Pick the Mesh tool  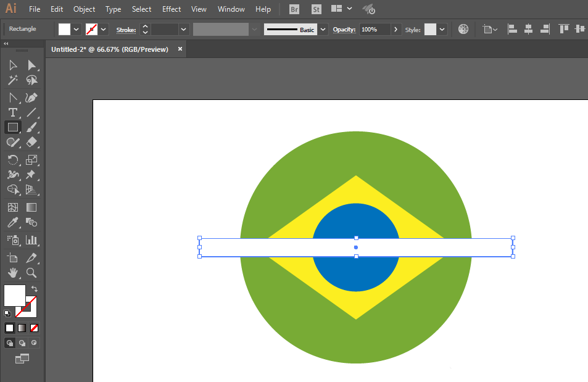tap(13, 207)
